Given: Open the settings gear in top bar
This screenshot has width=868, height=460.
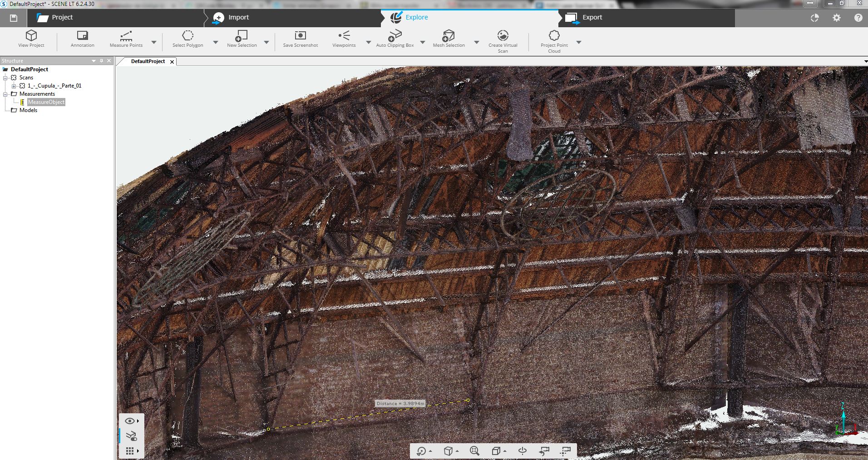Looking at the screenshot, I should (x=836, y=18).
